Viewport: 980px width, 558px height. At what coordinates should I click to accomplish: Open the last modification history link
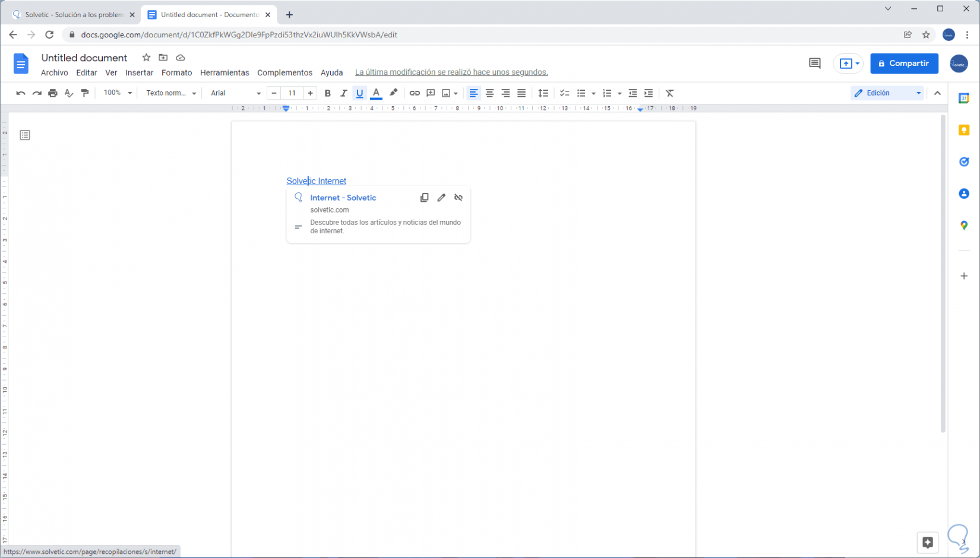point(451,72)
